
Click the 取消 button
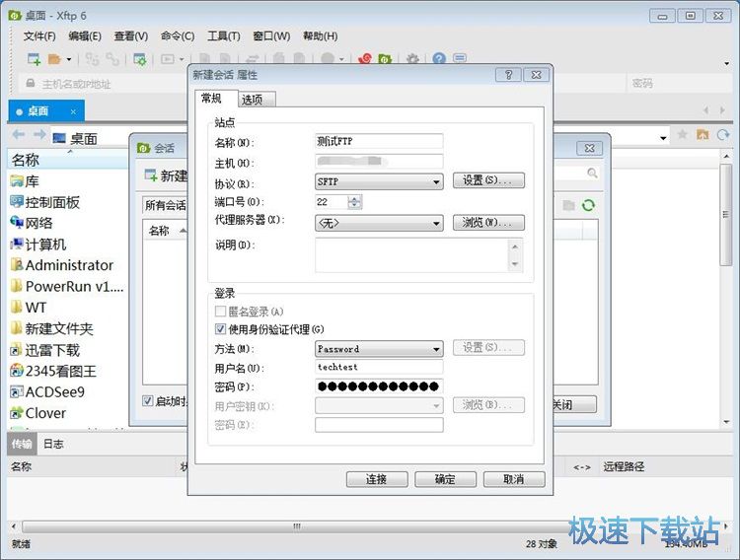click(514, 479)
